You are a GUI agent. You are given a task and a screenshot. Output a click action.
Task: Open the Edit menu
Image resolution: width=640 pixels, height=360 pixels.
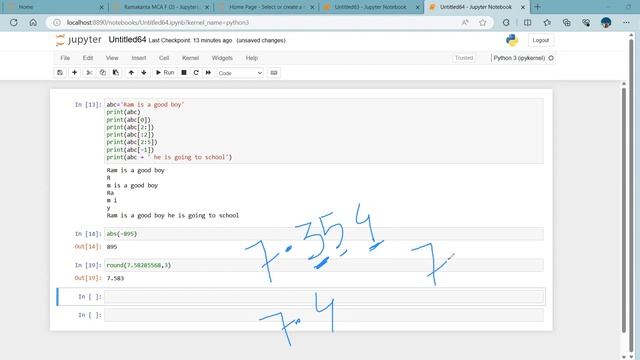(x=88, y=58)
